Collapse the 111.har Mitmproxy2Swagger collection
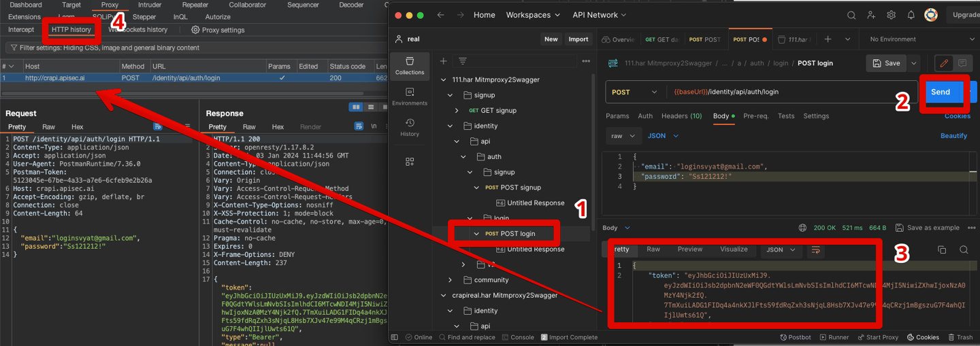The height and width of the screenshot is (346, 980). pyautogui.click(x=444, y=80)
